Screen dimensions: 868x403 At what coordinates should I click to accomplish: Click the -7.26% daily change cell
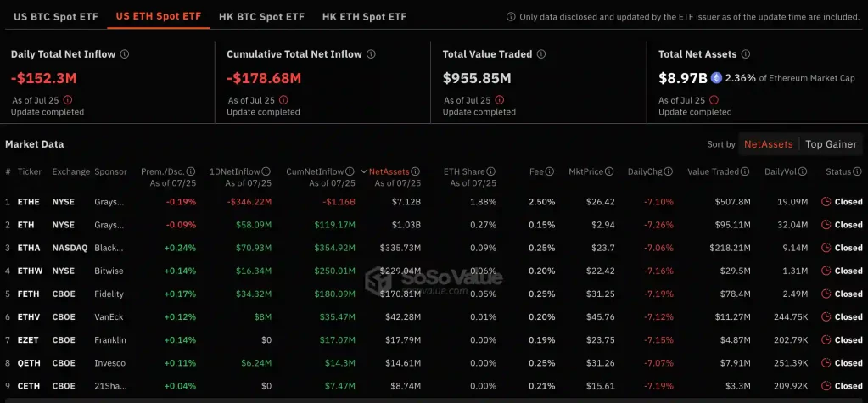[658, 225]
